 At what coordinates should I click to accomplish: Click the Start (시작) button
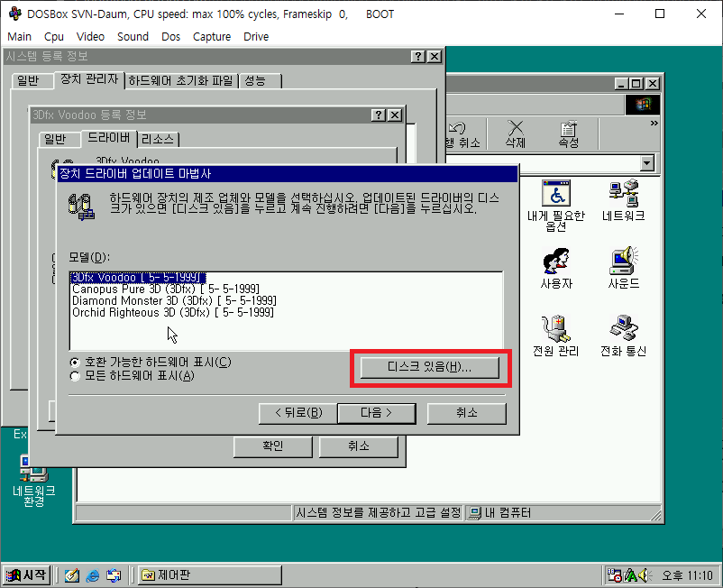tap(27, 575)
